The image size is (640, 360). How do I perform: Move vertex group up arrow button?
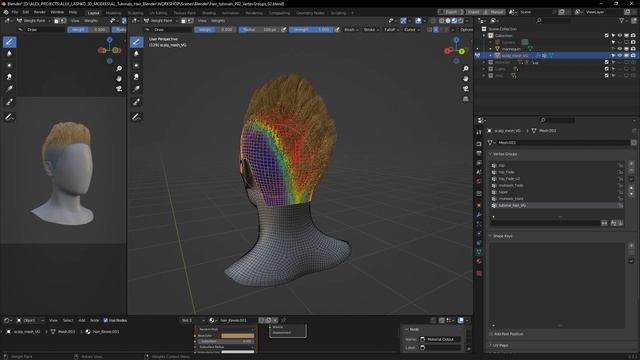631,188
